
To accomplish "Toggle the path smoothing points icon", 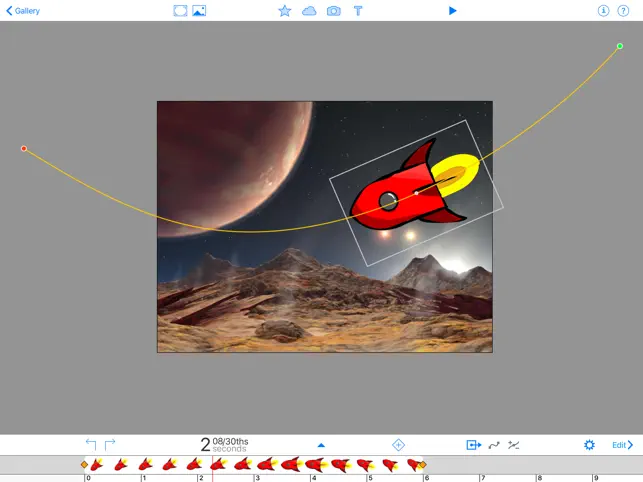I will (513, 445).
